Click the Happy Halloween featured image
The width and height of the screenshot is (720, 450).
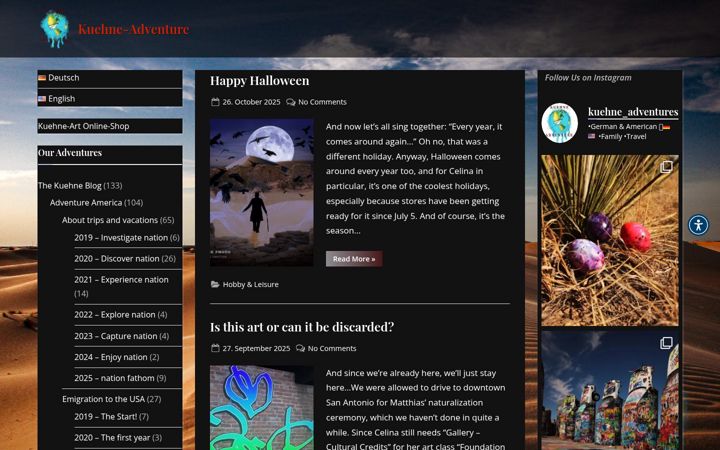coord(262,193)
